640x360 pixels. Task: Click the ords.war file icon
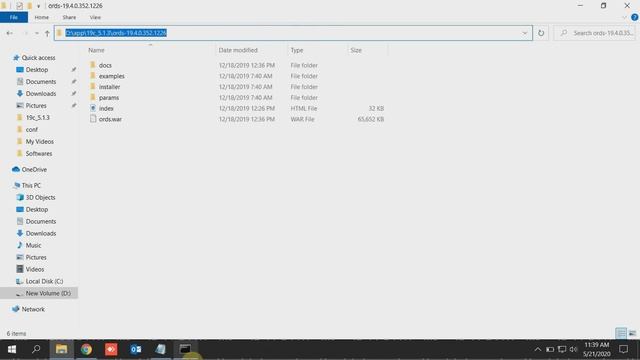point(93,119)
